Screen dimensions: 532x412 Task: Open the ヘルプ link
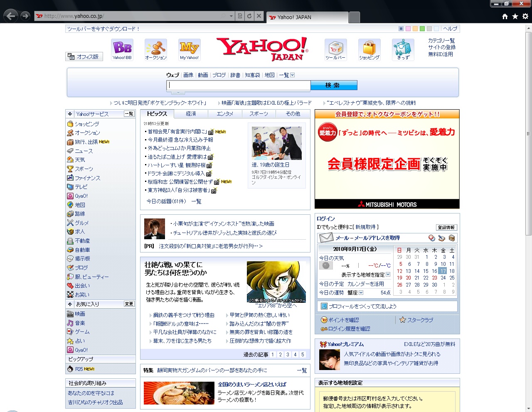450,29
